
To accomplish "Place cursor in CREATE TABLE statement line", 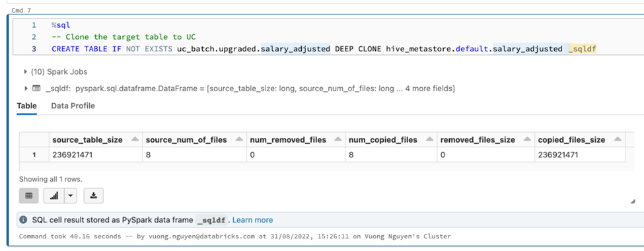I will click(x=324, y=49).
